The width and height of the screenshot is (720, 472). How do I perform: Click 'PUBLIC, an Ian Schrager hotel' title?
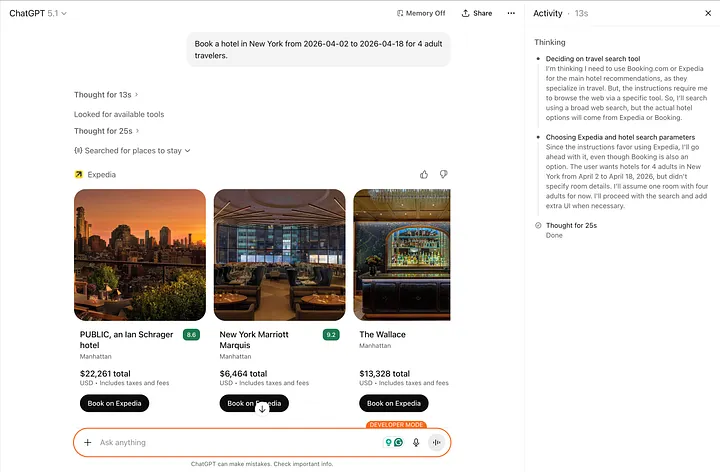(126, 340)
